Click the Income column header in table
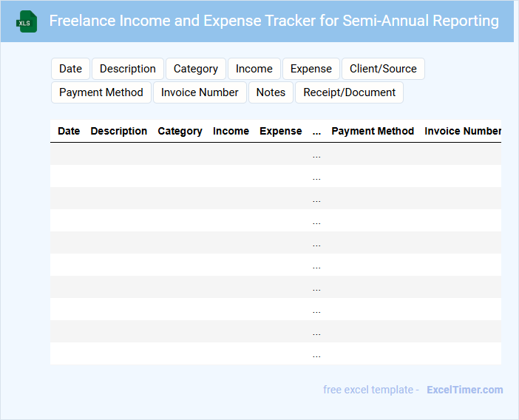The height and width of the screenshot is (420, 519). click(x=231, y=131)
